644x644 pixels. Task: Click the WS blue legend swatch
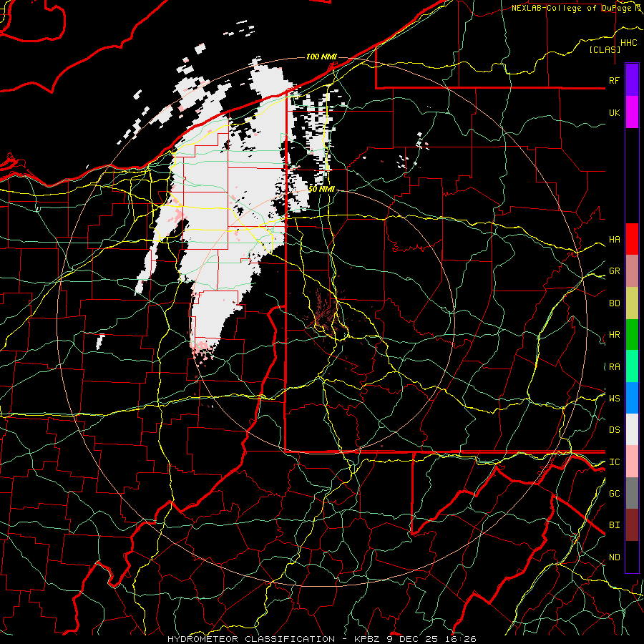pyautogui.click(x=632, y=398)
